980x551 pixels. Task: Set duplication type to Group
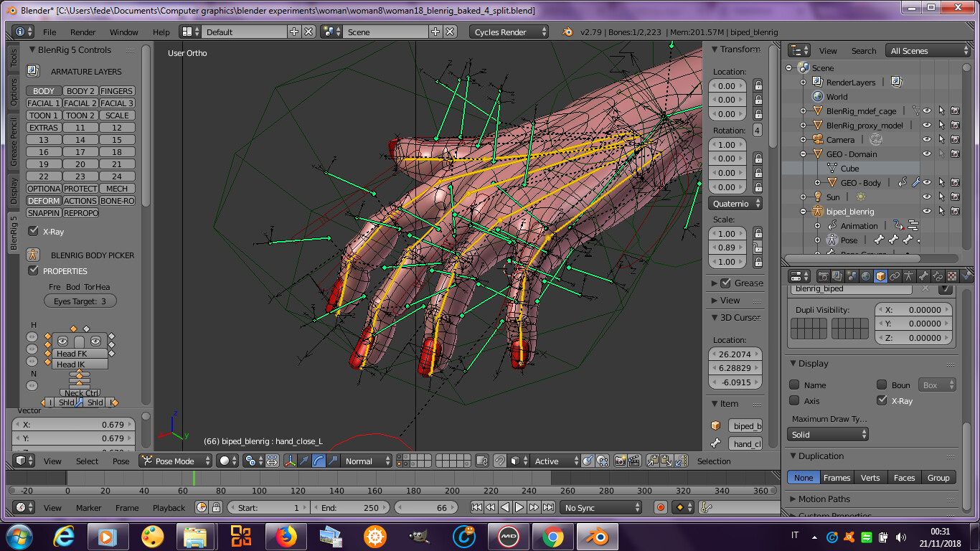(938, 477)
